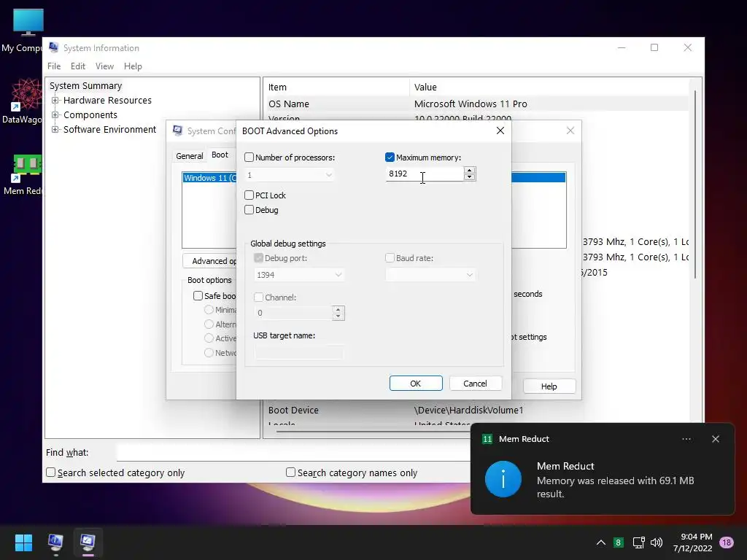
Task: Click the System Information title bar icon
Action: (53, 47)
